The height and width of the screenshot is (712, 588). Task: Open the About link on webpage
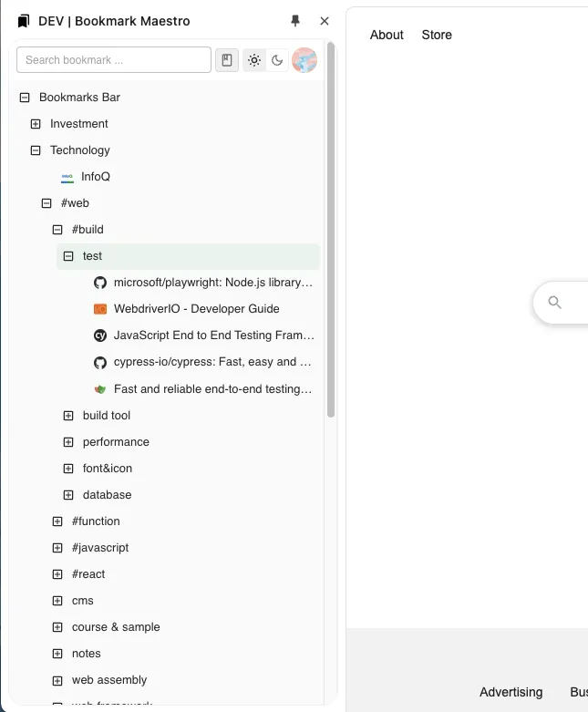pos(387,35)
